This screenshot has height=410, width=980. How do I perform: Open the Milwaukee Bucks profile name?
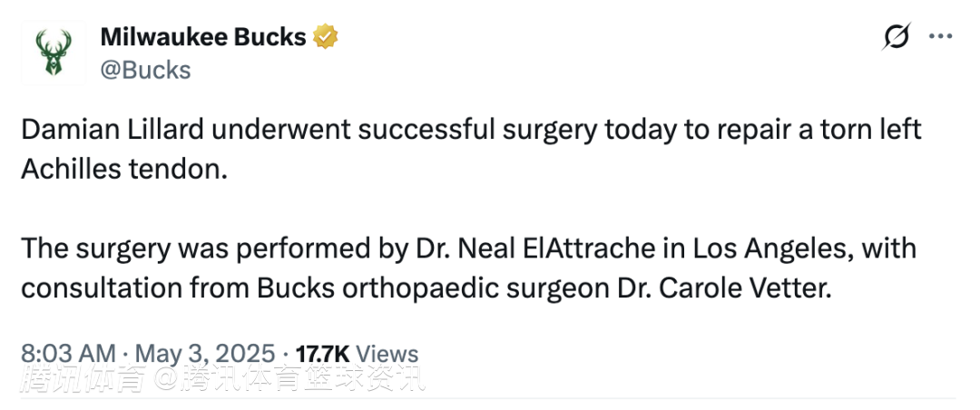(203, 37)
